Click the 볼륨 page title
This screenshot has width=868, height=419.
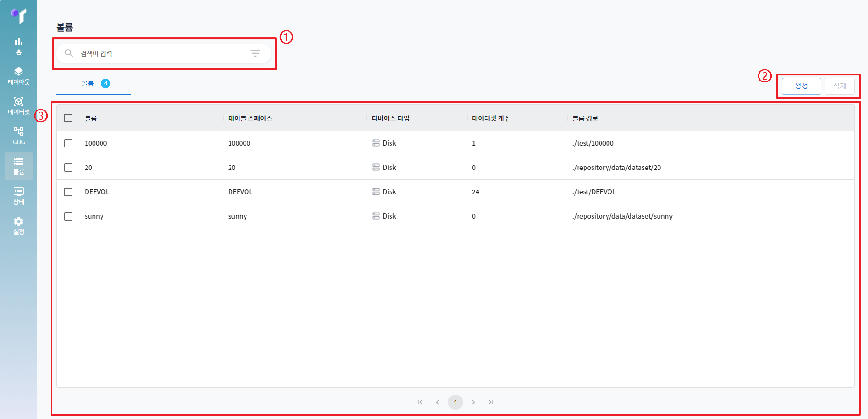click(x=65, y=27)
